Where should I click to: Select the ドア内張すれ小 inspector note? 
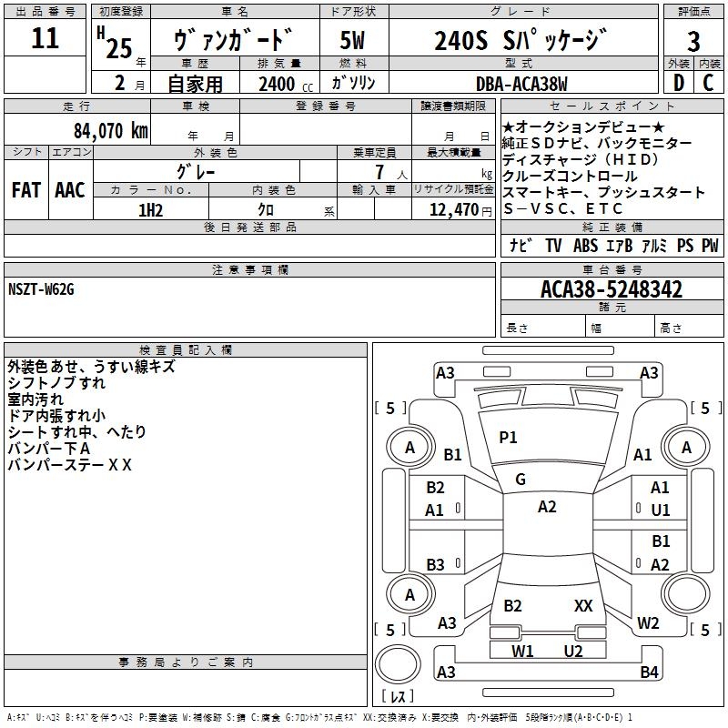pos(56,415)
